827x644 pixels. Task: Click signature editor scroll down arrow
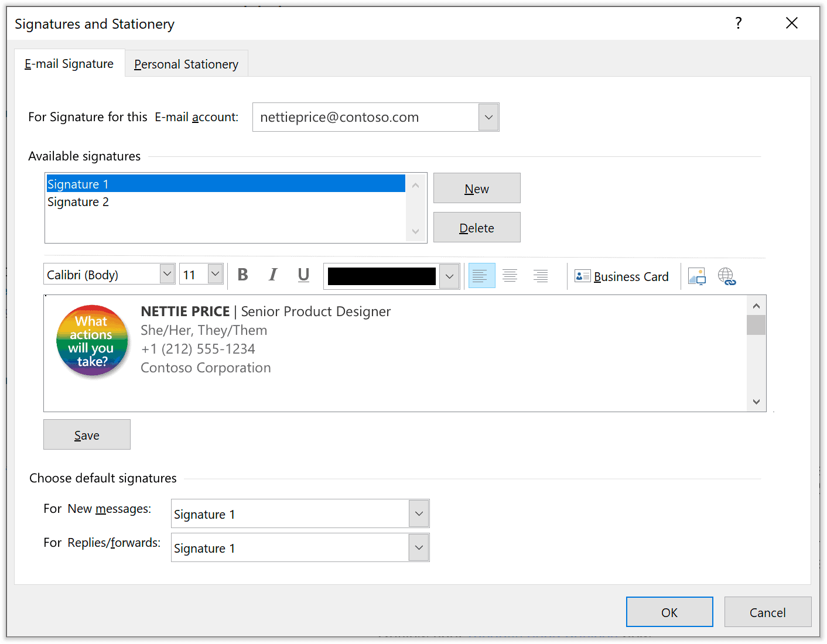click(x=756, y=402)
